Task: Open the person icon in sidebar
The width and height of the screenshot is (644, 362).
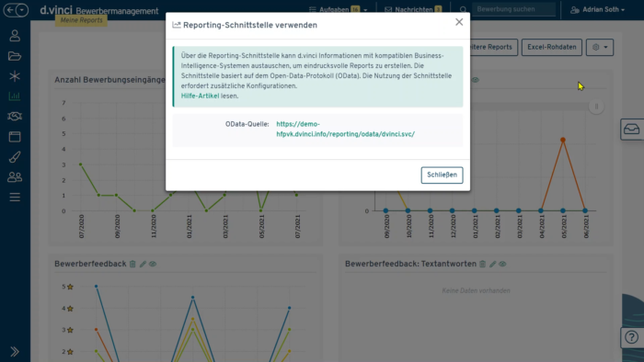Action: [x=15, y=36]
